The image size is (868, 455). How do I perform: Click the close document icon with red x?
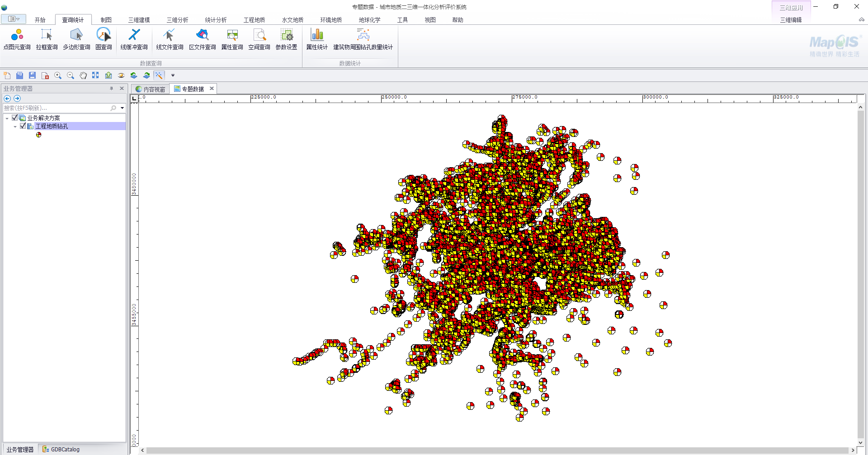point(45,75)
